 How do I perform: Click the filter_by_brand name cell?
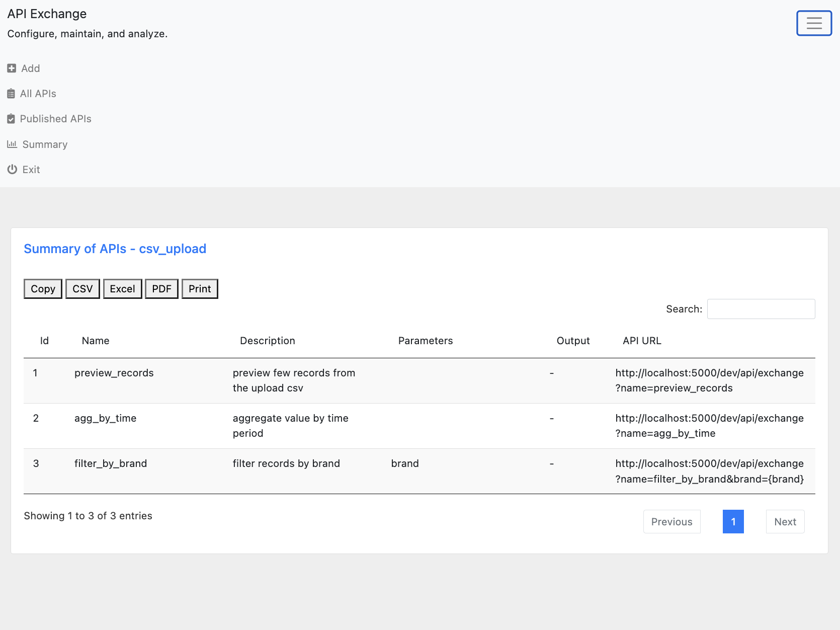tap(111, 463)
